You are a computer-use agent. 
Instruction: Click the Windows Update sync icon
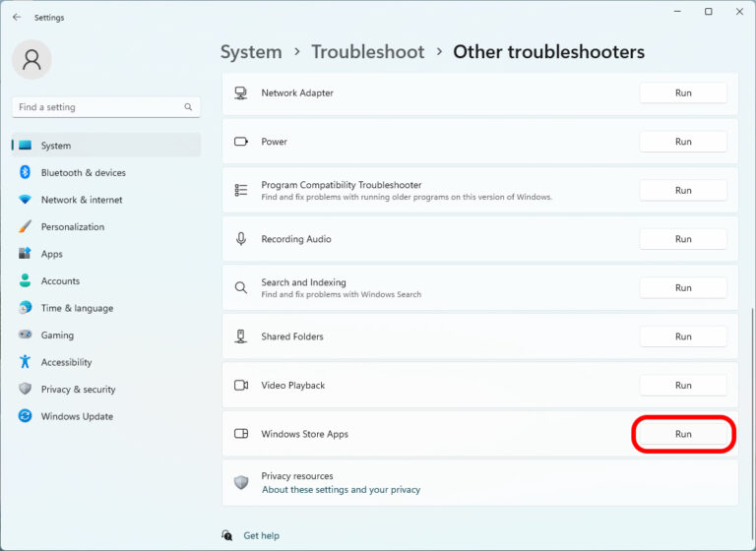click(25, 416)
